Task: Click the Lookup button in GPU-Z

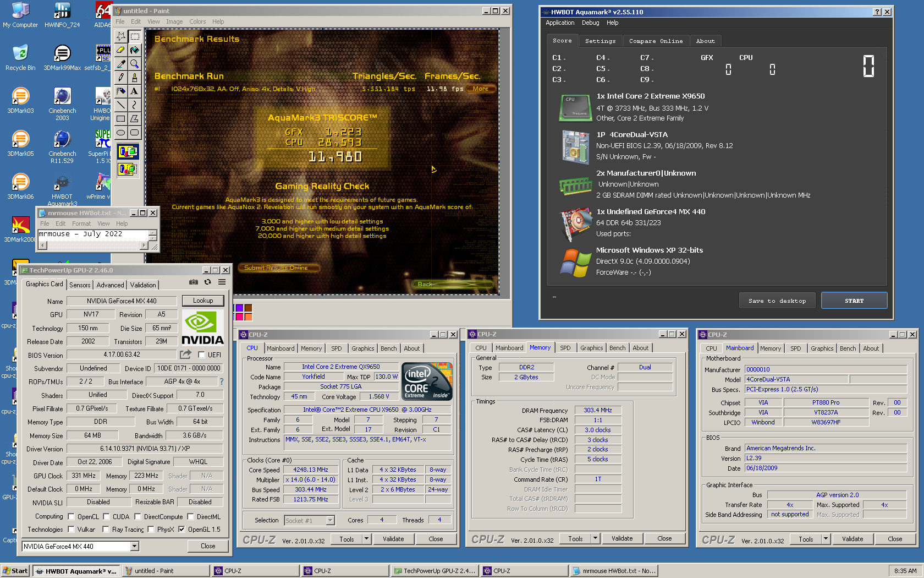Action: click(x=203, y=301)
